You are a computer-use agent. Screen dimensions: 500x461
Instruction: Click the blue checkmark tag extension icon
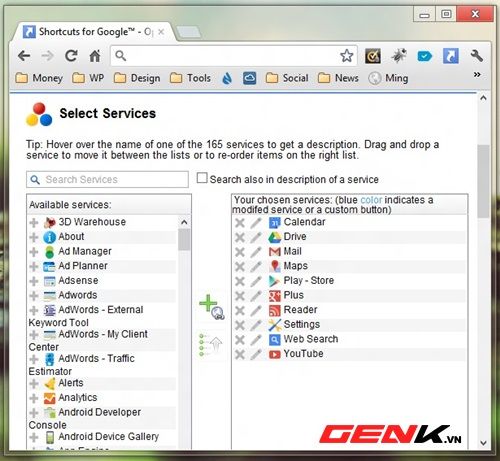point(425,56)
